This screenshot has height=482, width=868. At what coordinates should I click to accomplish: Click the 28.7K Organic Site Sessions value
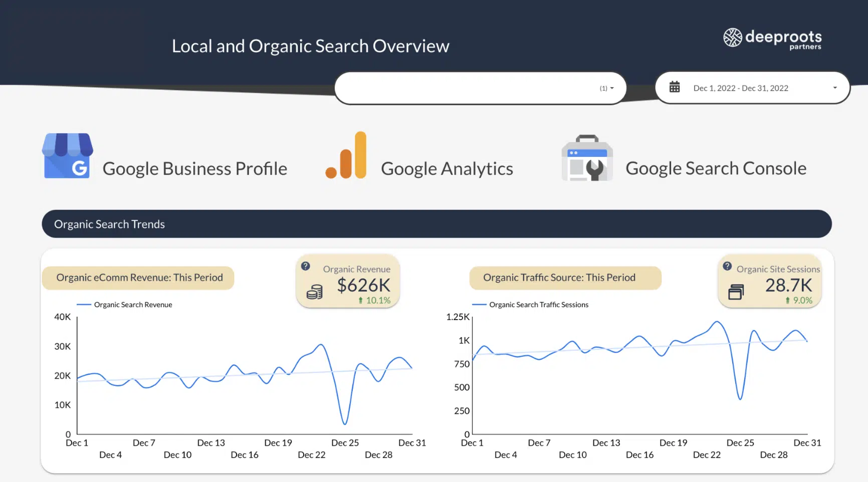(x=788, y=285)
